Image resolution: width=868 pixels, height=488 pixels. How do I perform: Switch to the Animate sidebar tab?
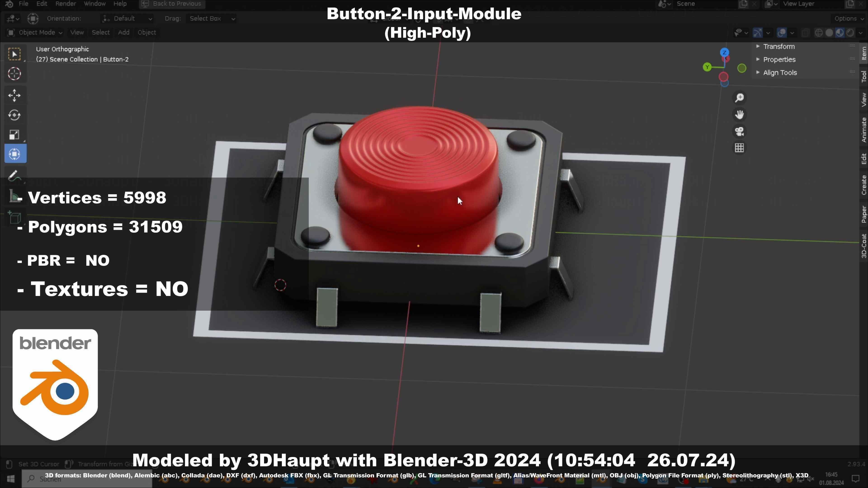point(864,130)
